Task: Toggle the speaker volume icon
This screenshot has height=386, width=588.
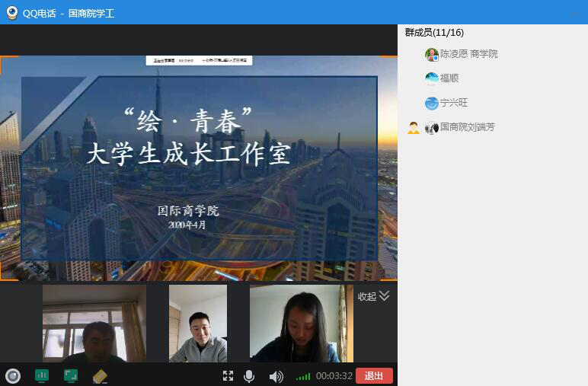Action: [x=276, y=375]
